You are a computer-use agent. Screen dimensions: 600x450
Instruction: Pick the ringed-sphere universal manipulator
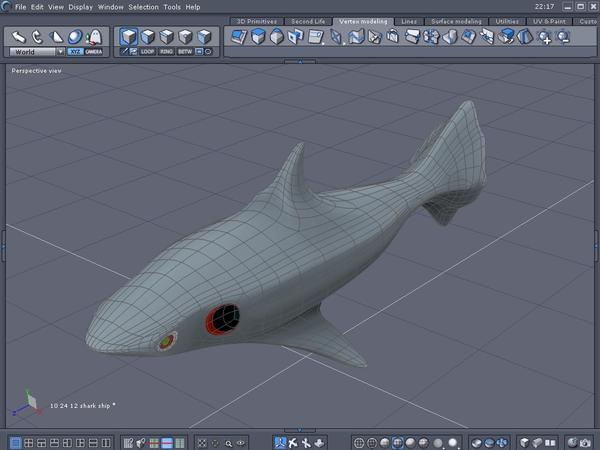pyautogui.click(x=75, y=37)
